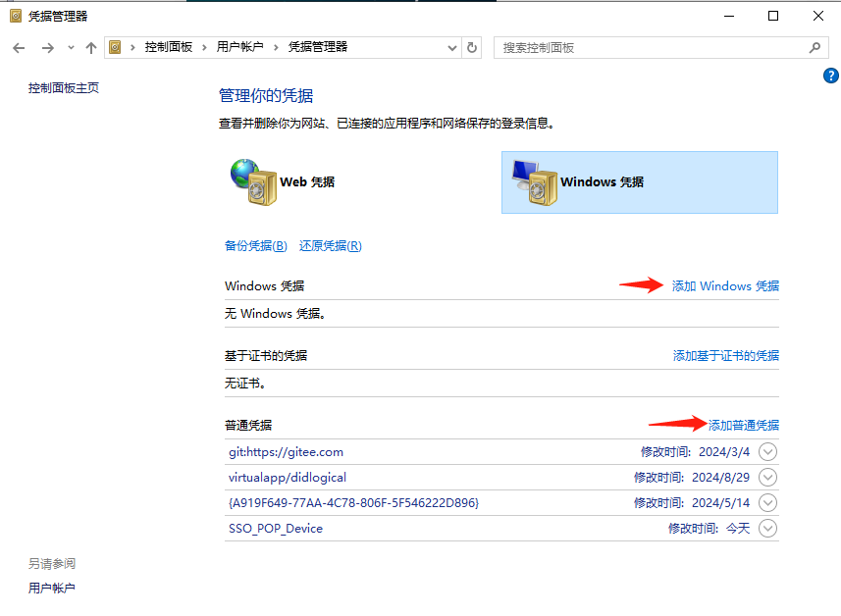
Task: Click the help question mark icon
Action: (x=831, y=76)
